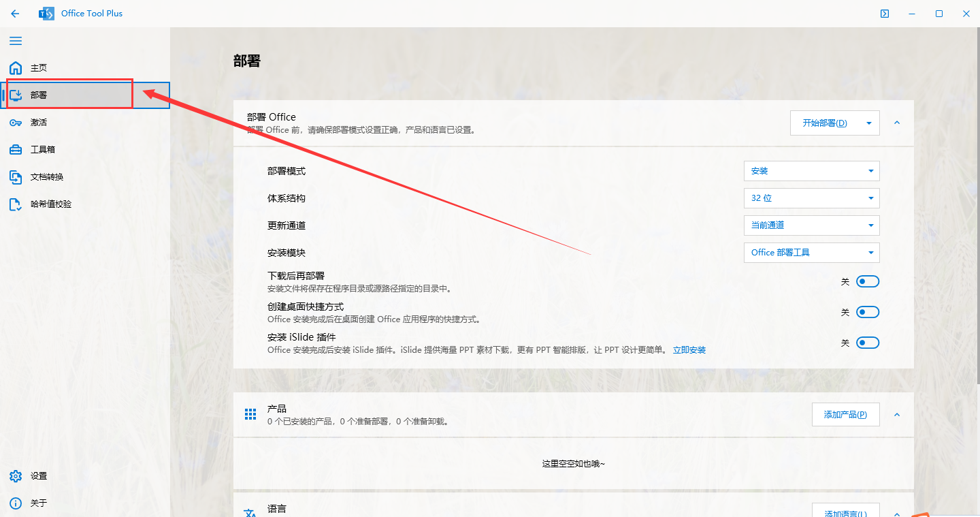Click the hamburger menu at sidebar top
The image size is (980, 517).
point(16,41)
